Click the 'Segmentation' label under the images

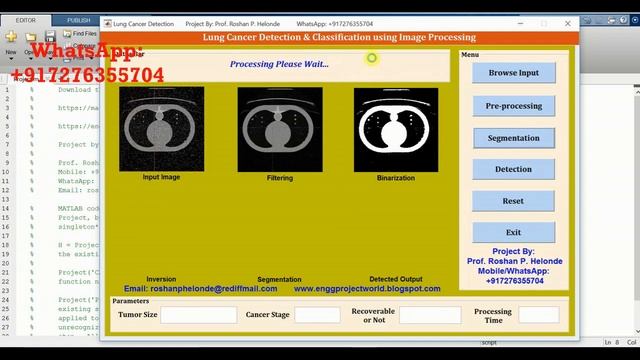click(280, 280)
